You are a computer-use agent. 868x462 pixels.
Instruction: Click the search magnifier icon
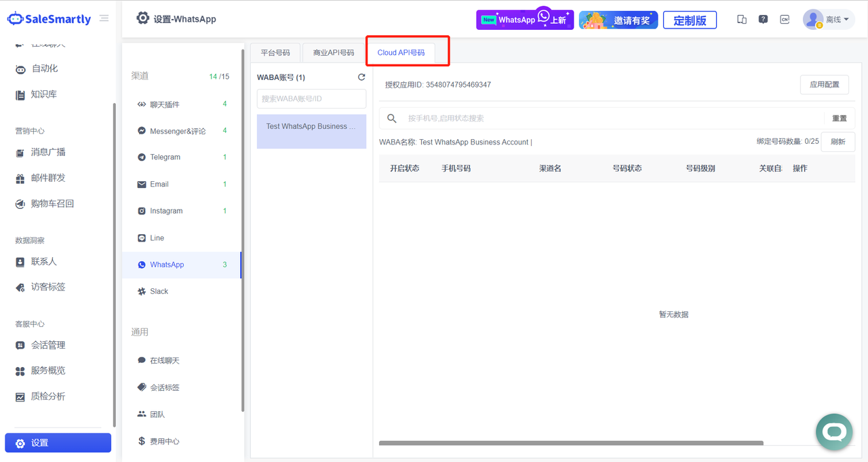pyautogui.click(x=392, y=118)
